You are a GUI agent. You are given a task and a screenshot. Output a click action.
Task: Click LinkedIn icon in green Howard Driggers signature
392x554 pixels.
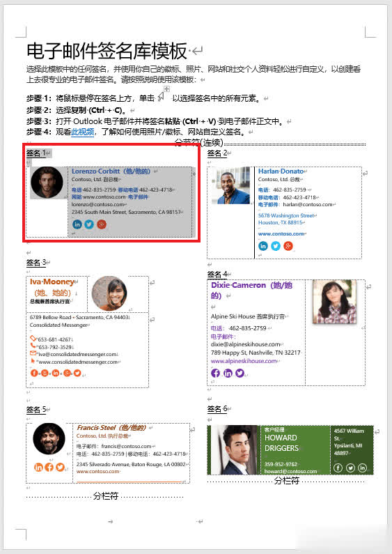[362, 468]
